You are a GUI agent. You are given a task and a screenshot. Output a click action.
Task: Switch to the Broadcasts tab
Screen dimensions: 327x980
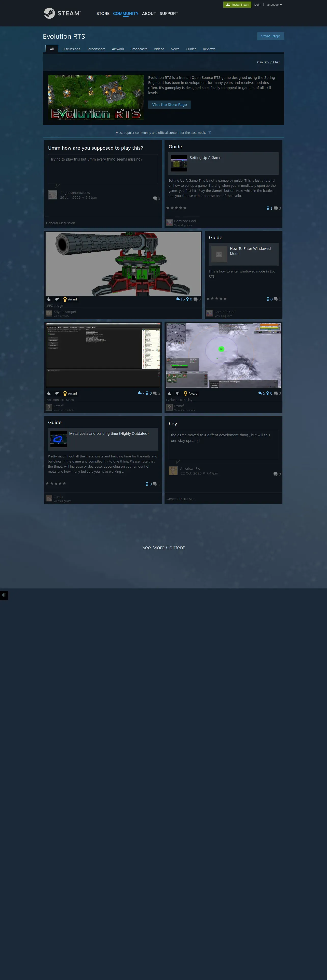[x=139, y=49]
